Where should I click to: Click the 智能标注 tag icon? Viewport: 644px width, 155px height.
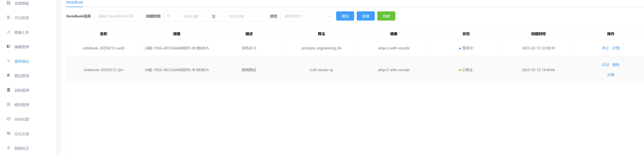point(8,148)
